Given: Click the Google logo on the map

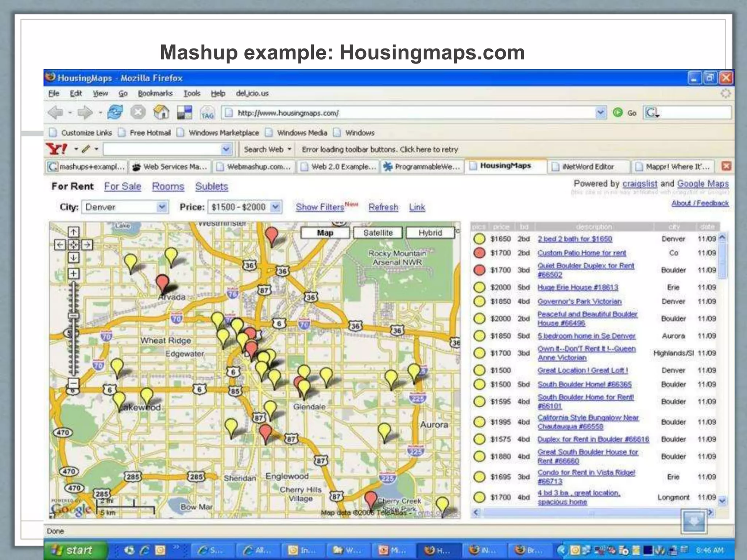Looking at the screenshot, I should pyautogui.click(x=71, y=508).
